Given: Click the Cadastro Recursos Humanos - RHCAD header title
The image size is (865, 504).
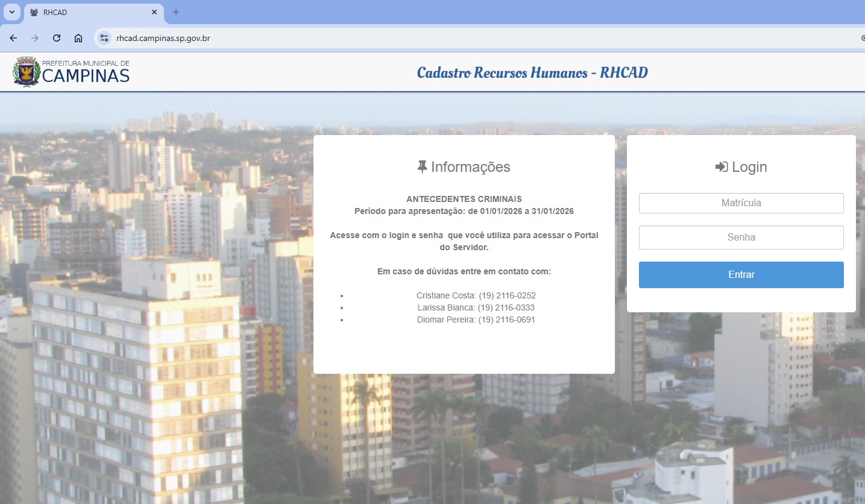Looking at the screenshot, I should [x=532, y=72].
